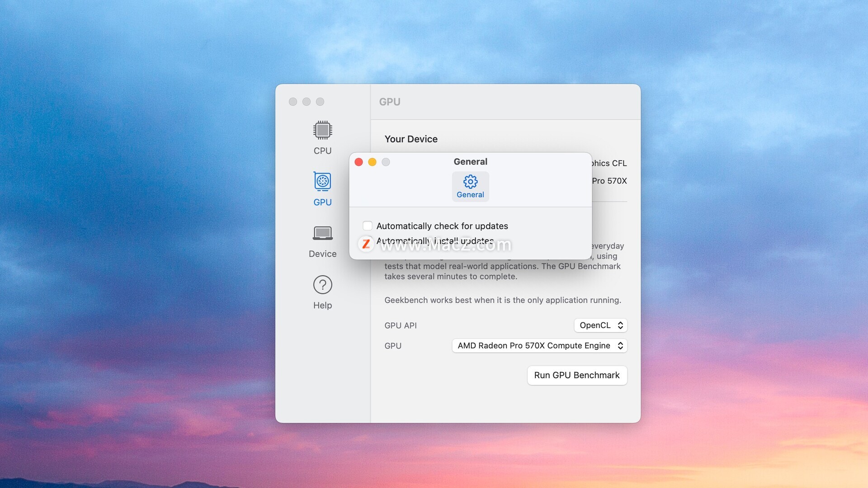868x488 pixels.
Task: Select the General gear tab in preferences
Action: click(470, 186)
